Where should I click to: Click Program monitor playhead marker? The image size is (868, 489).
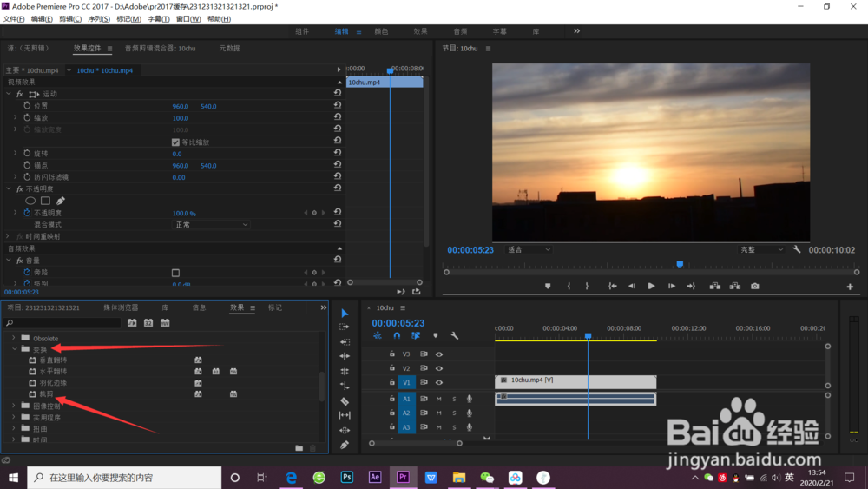click(x=680, y=264)
